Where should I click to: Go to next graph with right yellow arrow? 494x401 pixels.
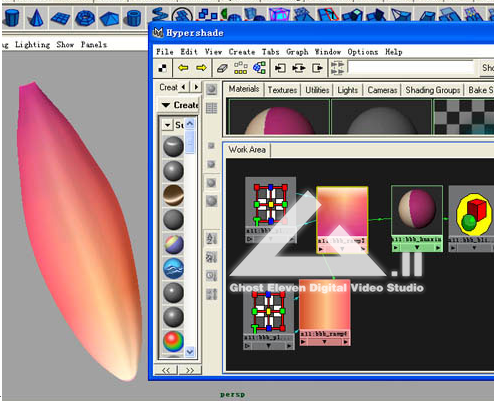coord(201,68)
